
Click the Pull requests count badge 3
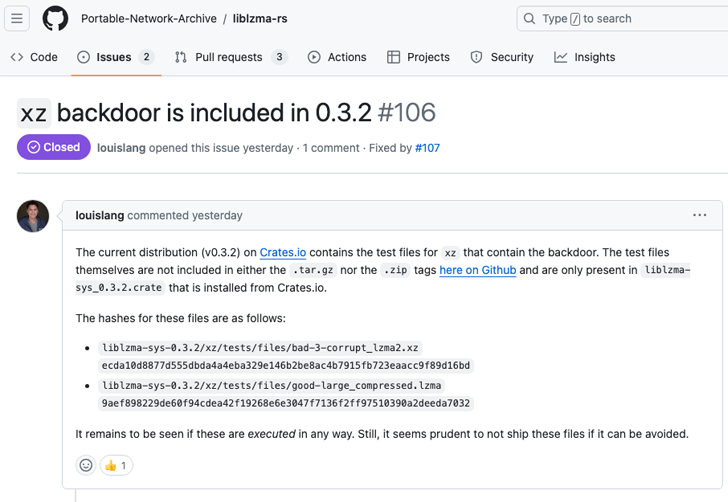coord(280,57)
